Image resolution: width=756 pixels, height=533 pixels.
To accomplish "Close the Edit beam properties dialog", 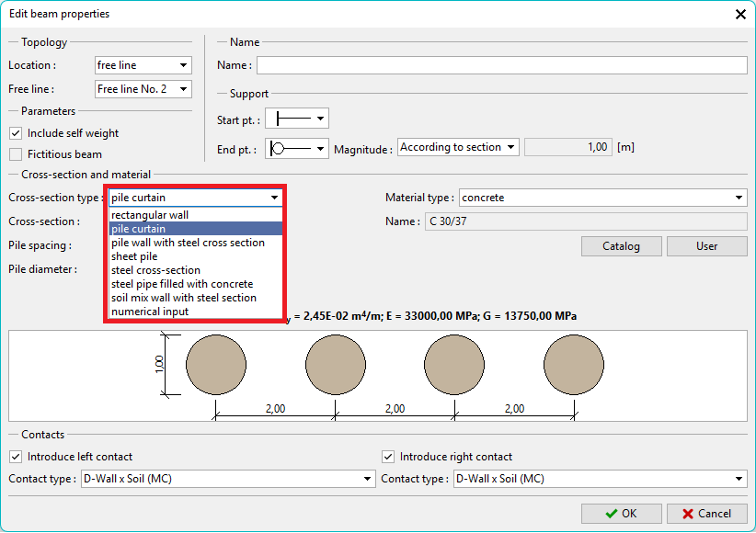I will (740, 14).
